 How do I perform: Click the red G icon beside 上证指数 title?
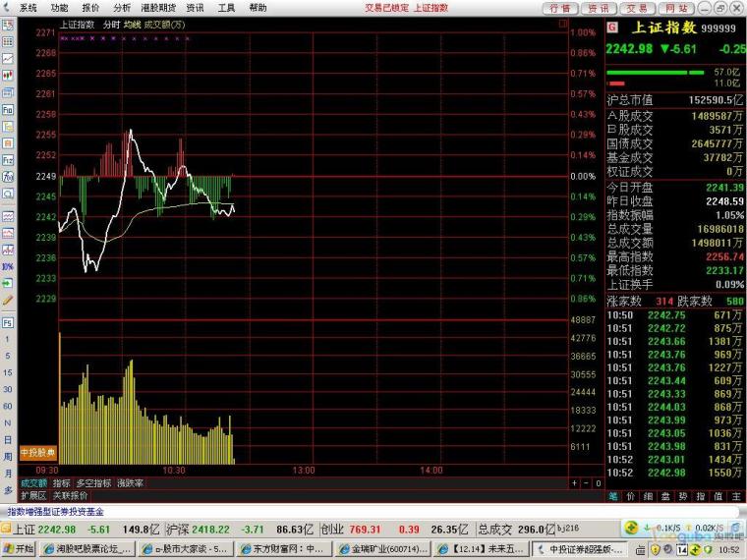click(613, 28)
